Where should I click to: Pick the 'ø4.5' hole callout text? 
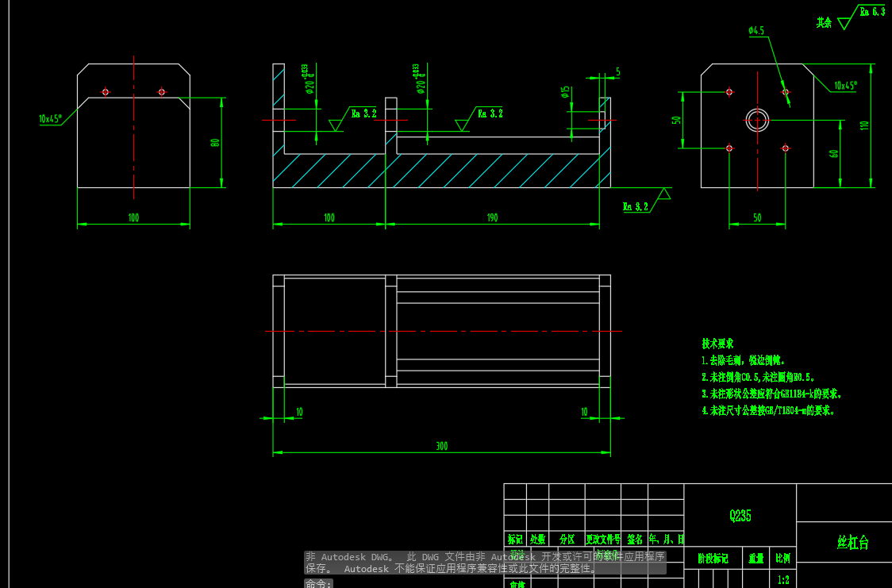pyautogui.click(x=756, y=31)
